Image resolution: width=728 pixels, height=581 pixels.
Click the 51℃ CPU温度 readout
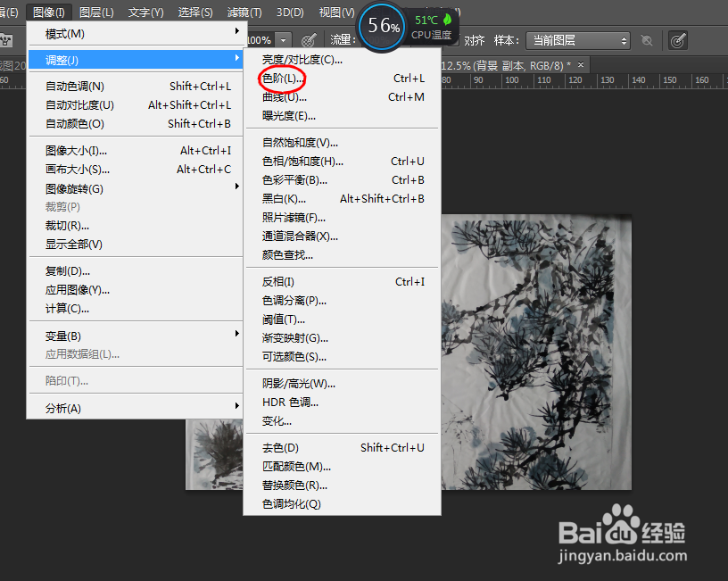coord(432,27)
